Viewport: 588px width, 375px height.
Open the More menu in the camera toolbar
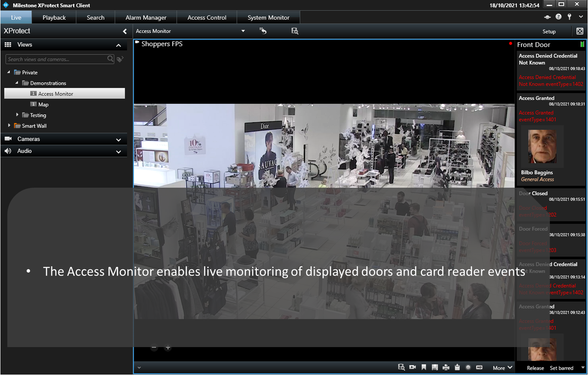click(503, 368)
